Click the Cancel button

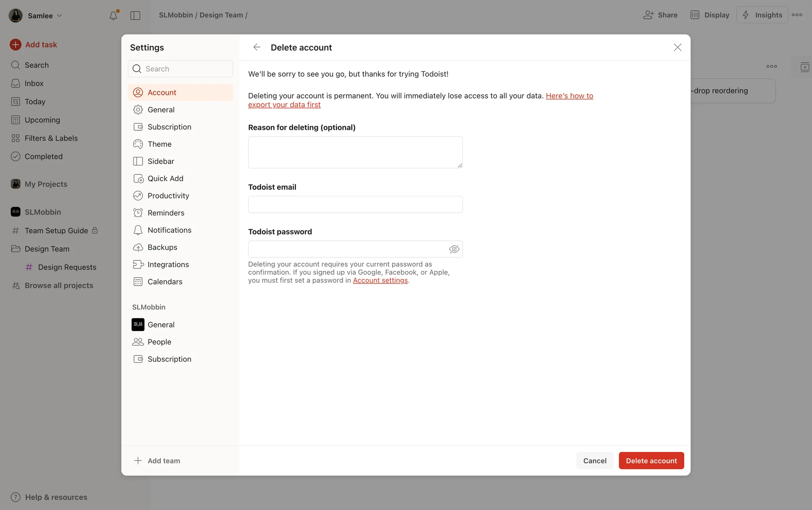click(595, 460)
